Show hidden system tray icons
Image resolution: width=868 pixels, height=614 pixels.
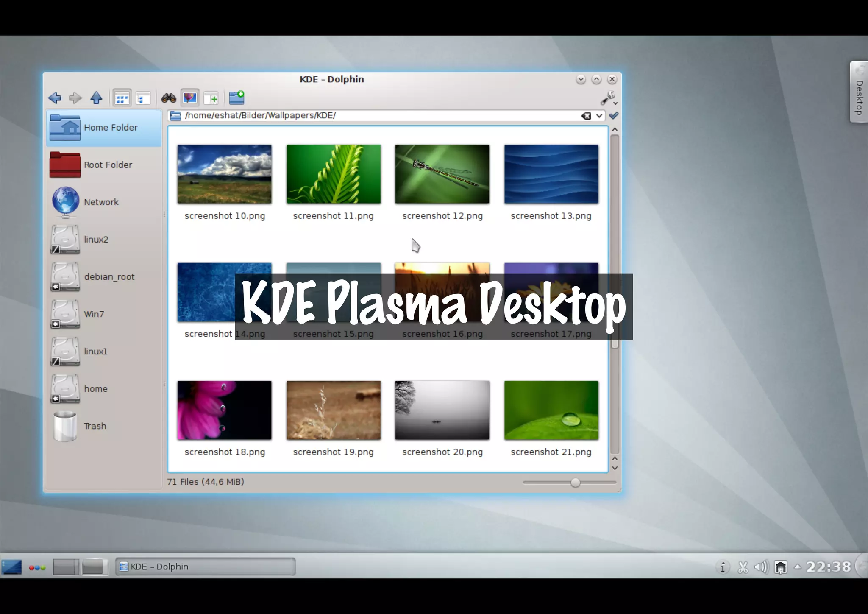click(x=798, y=567)
